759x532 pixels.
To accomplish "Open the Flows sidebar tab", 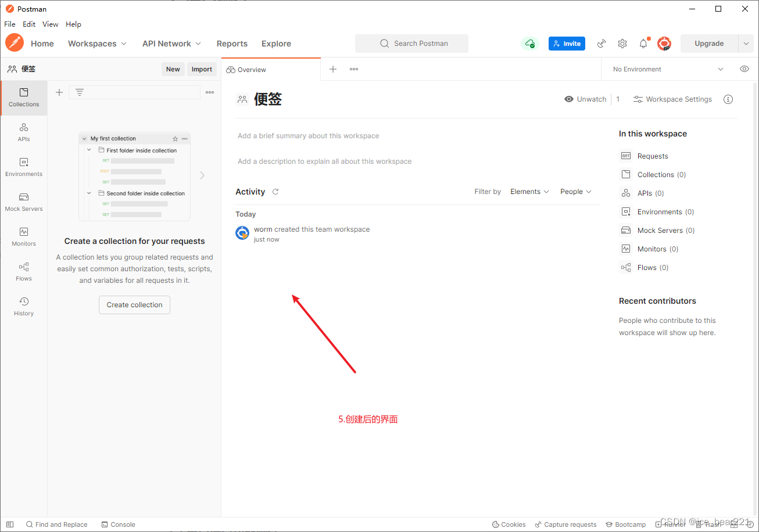I will point(24,272).
